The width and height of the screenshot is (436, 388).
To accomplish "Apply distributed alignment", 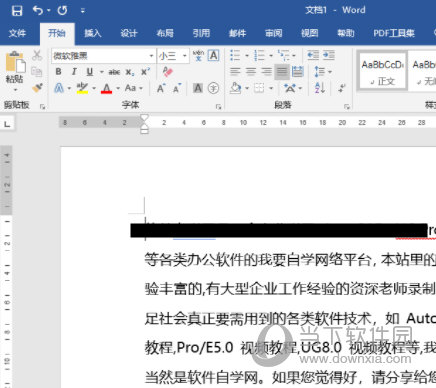I will click(298, 72).
